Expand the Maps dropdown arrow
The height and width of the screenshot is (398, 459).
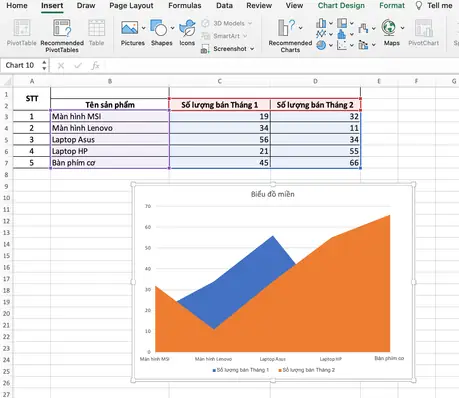coord(403,28)
